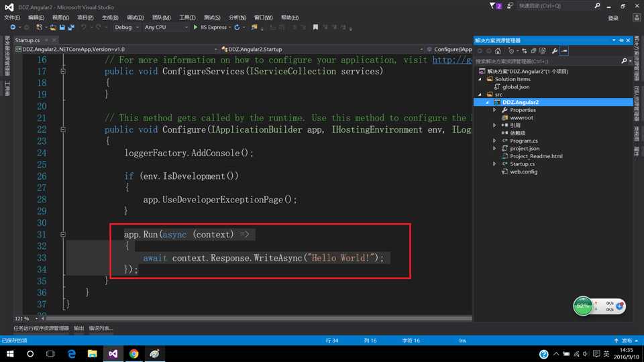
Task: Select global.json in Solution Explorer
Action: pos(516,87)
